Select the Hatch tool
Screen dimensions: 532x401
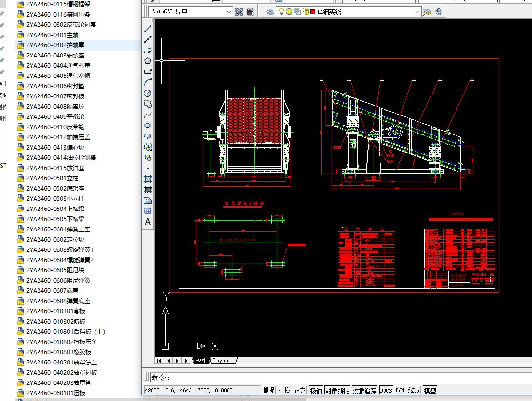(x=148, y=179)
